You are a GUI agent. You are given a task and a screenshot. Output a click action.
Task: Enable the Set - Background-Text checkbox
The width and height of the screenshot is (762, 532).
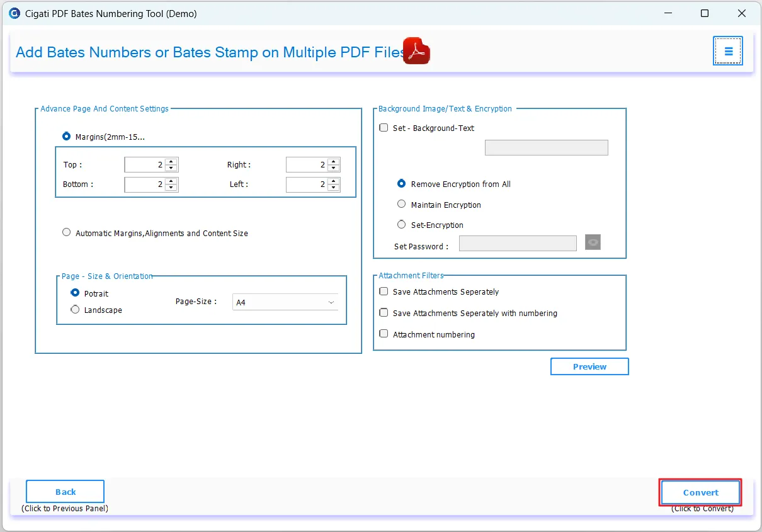[384, 128]
